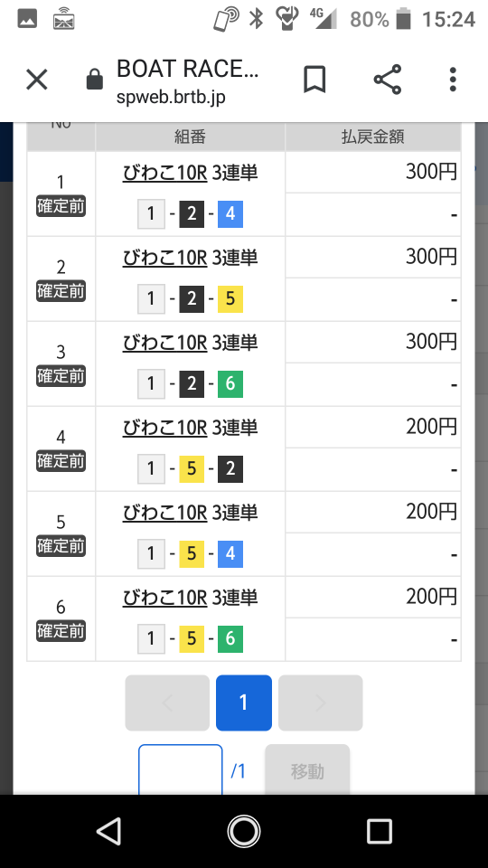Bookmark this BOAT RACE page

(x=314, y=80)
